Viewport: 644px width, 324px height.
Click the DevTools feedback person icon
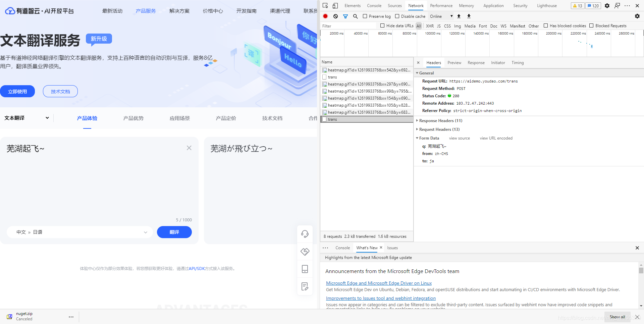tap(617, 6)
